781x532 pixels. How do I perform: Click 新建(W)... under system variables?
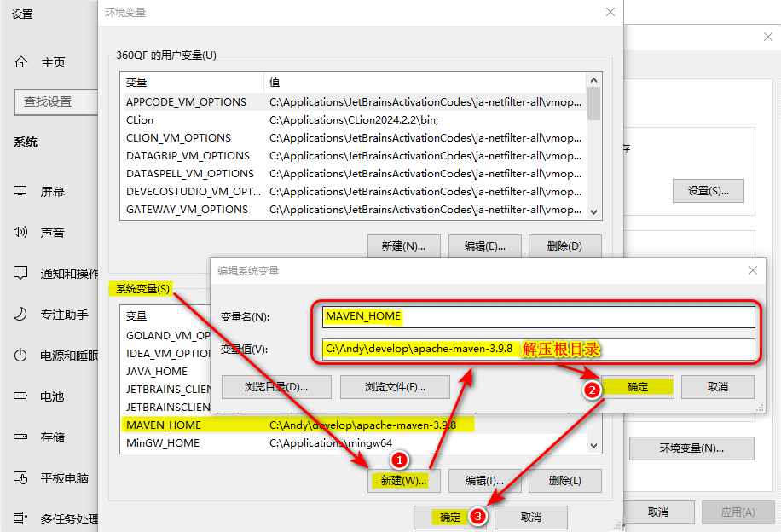403,480
